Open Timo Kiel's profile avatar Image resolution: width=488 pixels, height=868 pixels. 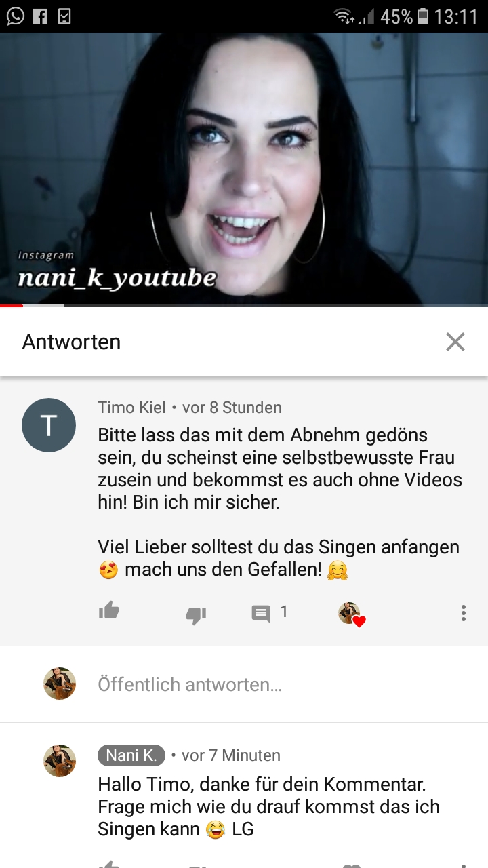48,425
